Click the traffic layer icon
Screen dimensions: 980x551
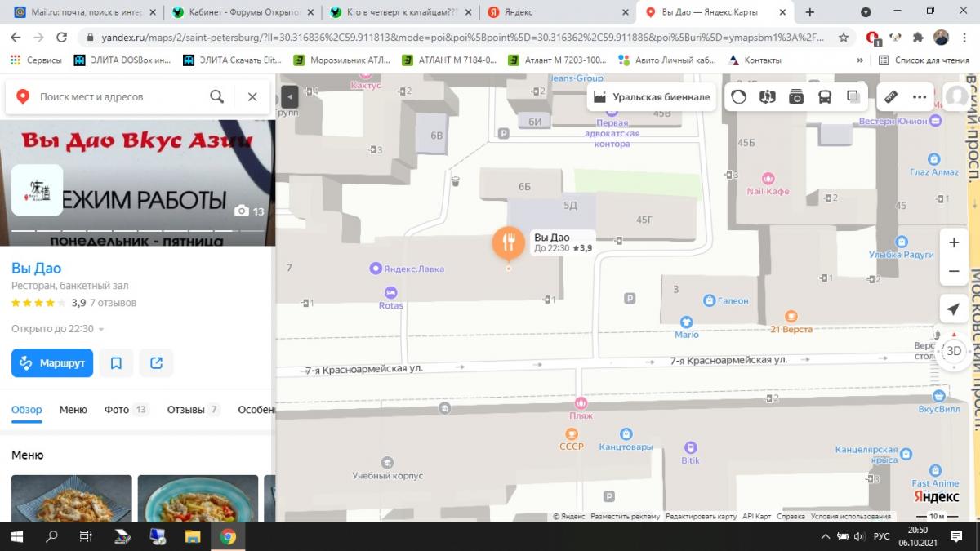coord(738,96)
